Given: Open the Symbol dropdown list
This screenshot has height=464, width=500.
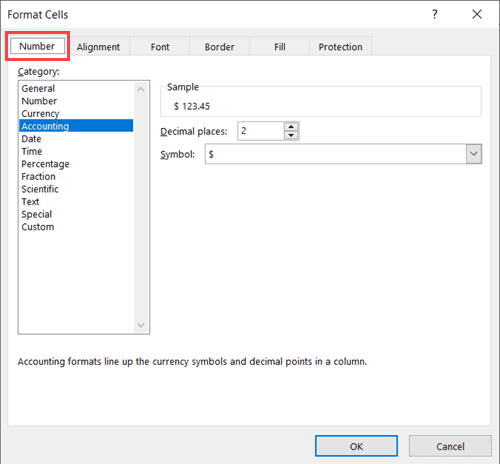Looking at the screenshot, I should coord(474,154).
